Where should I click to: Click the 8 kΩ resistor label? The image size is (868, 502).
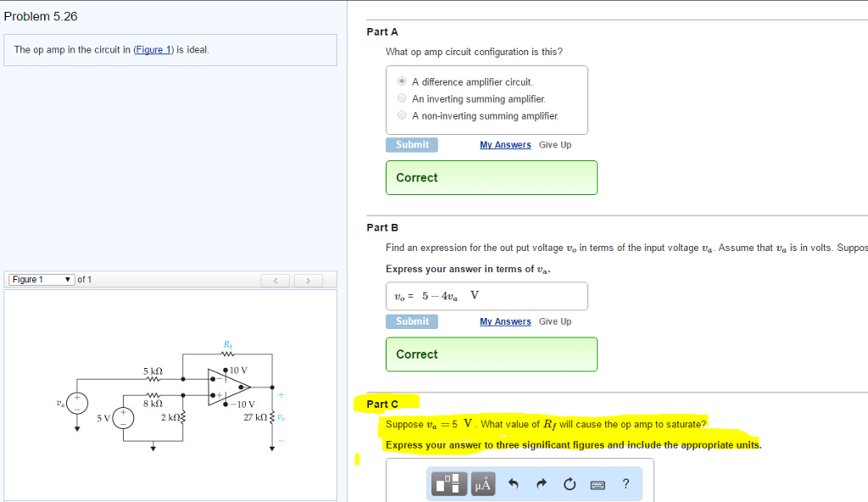153,404
